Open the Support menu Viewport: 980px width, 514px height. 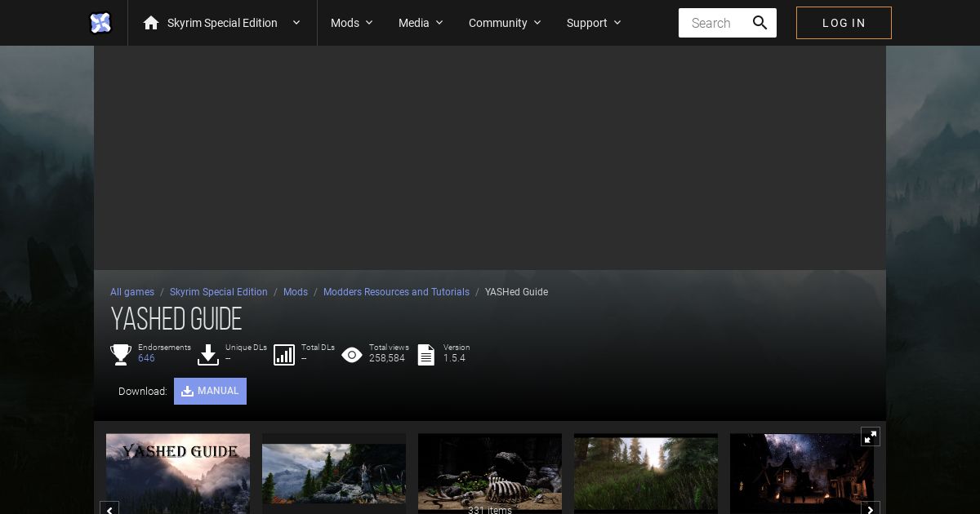coord(594,23)
